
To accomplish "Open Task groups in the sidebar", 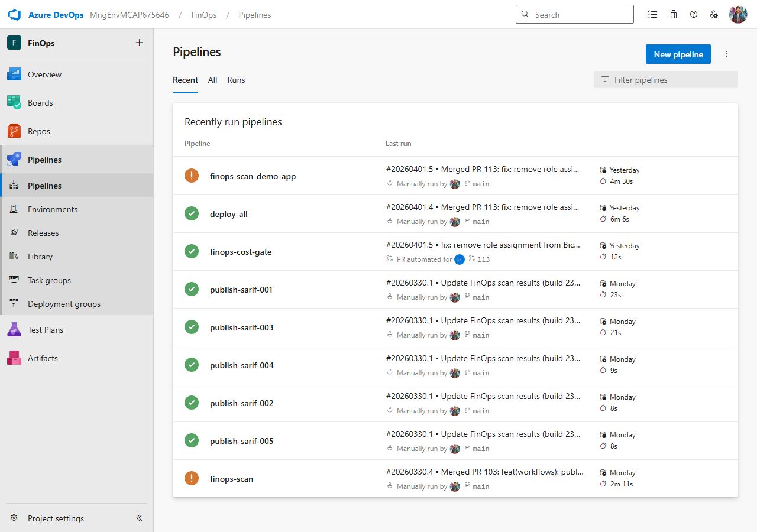I will click(x=77, y=280).
